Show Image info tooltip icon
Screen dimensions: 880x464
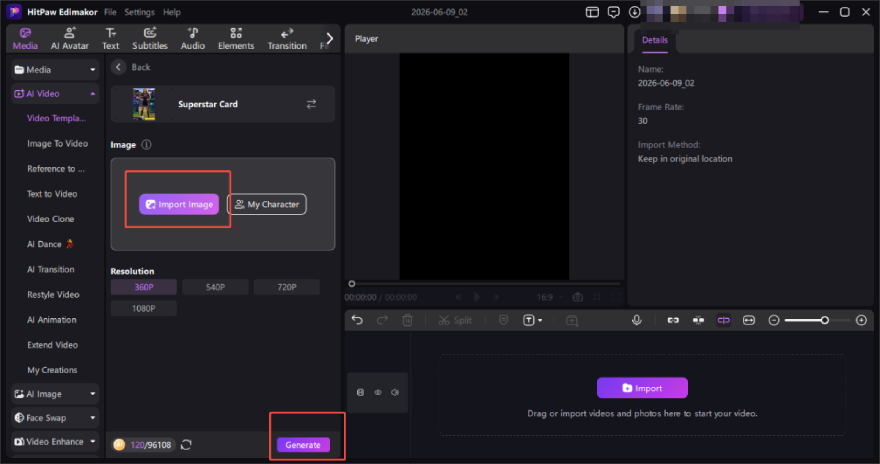[x=146, y=145]
